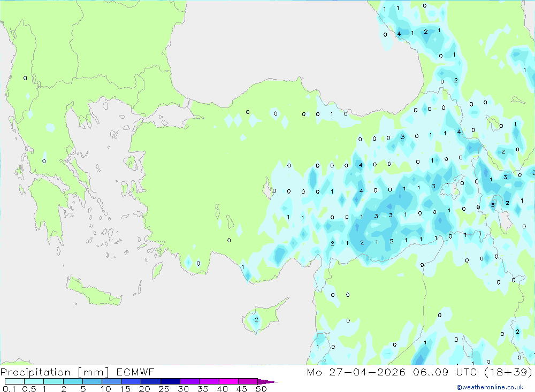Click the "Precipitation" title word
The height and width of the screenshot is (392, 535).
(x=35, y=372)
